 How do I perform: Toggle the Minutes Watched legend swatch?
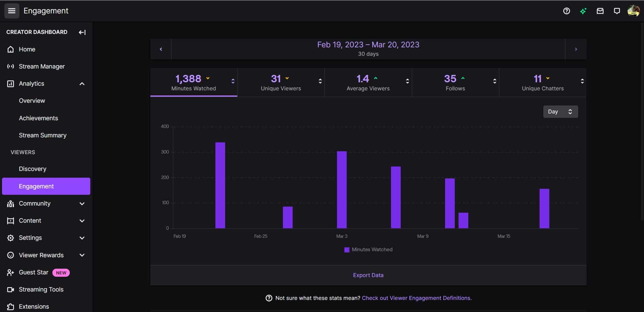point(347,250)
